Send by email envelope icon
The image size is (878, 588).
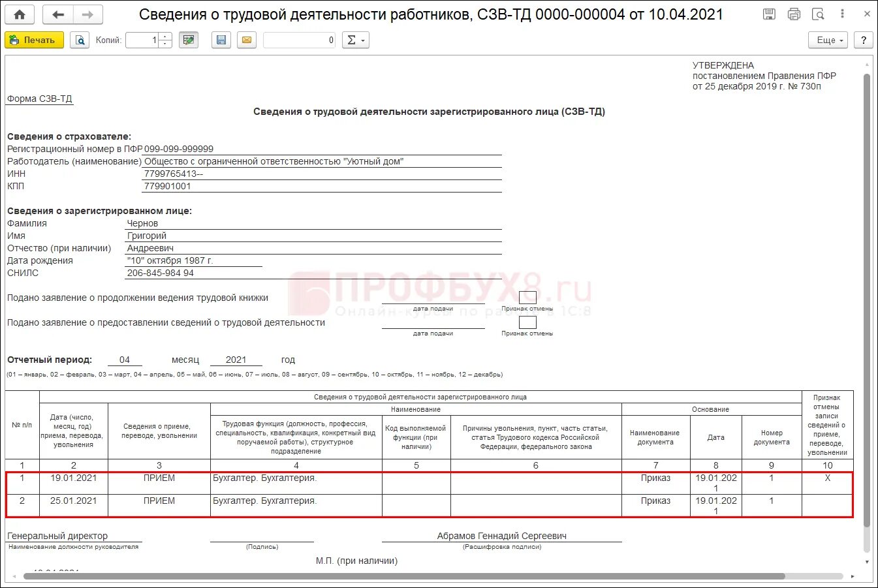tap(247, 40)
